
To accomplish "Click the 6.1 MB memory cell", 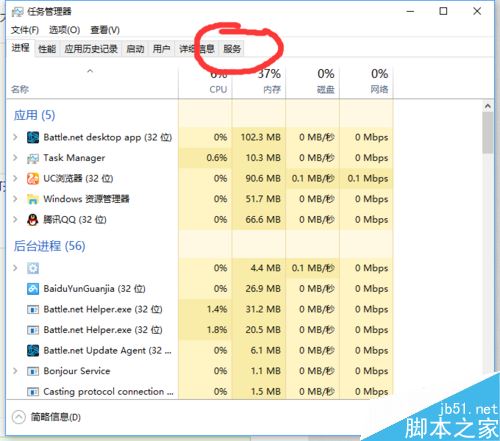I will pyautogui.click(x=259, y=350).
